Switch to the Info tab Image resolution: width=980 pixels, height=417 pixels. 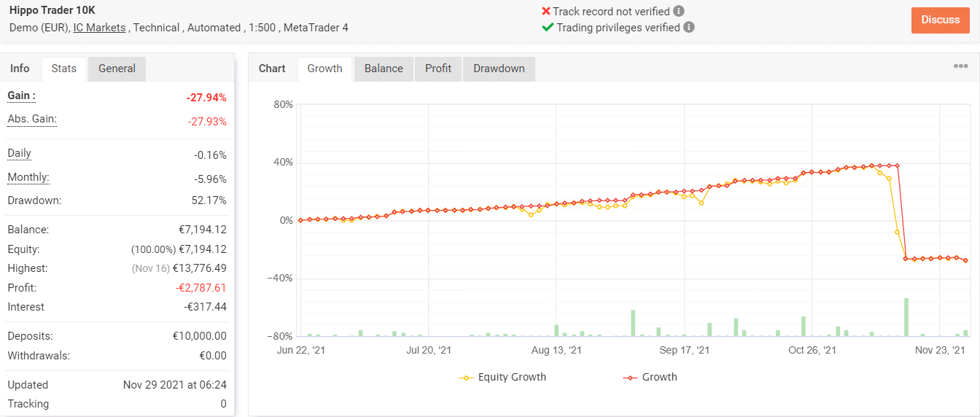(x=20, y=69)
